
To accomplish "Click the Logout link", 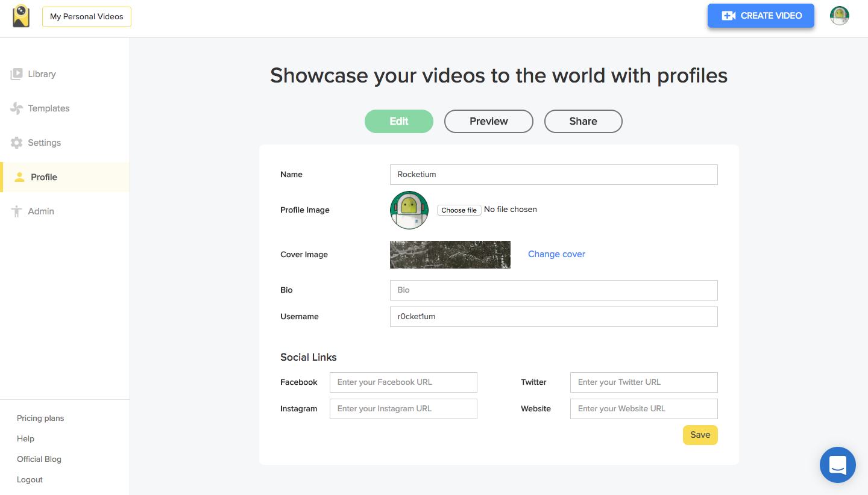I will [x=30, y=479].
